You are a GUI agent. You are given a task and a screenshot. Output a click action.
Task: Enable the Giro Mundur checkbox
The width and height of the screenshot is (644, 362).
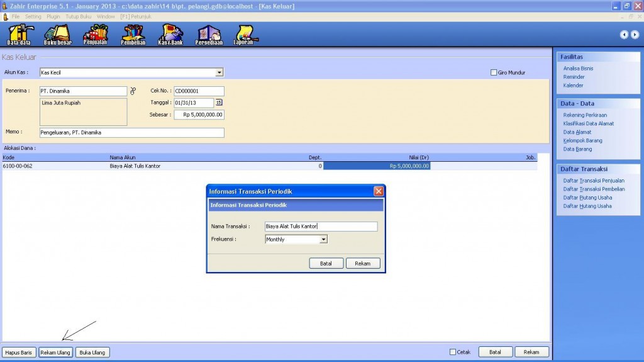tap(494, 72)
